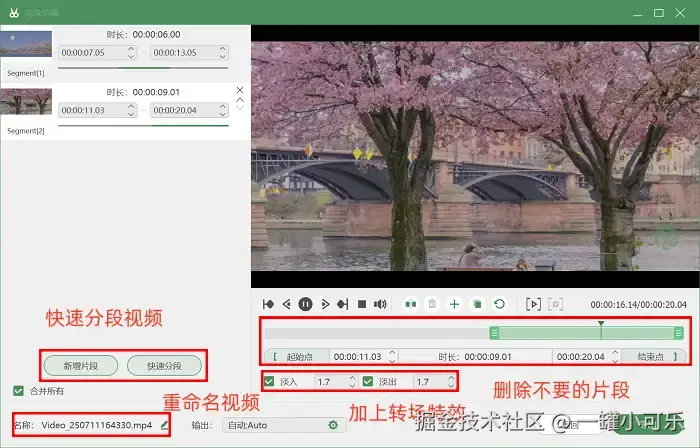Click Segment[2] end time field 00:00:20.04
Image resolution: width=700 pixels, height=448 pixels.
click(189, 110)
